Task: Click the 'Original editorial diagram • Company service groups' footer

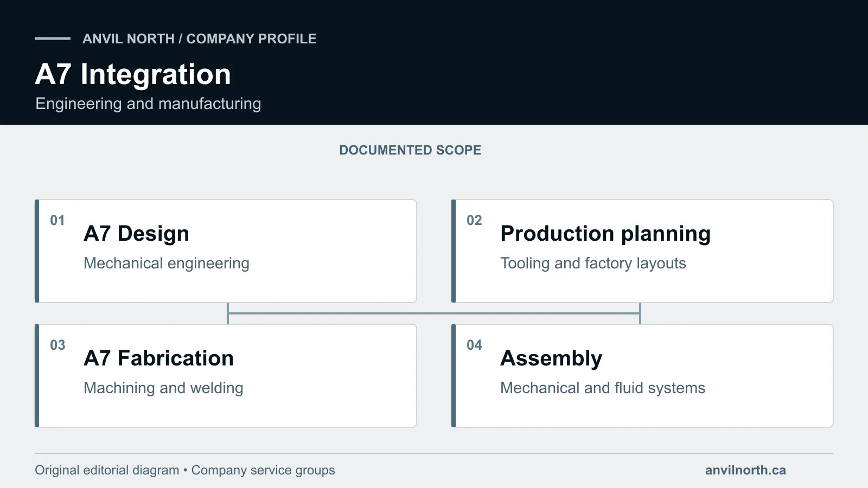Action: tap(185, 470)
